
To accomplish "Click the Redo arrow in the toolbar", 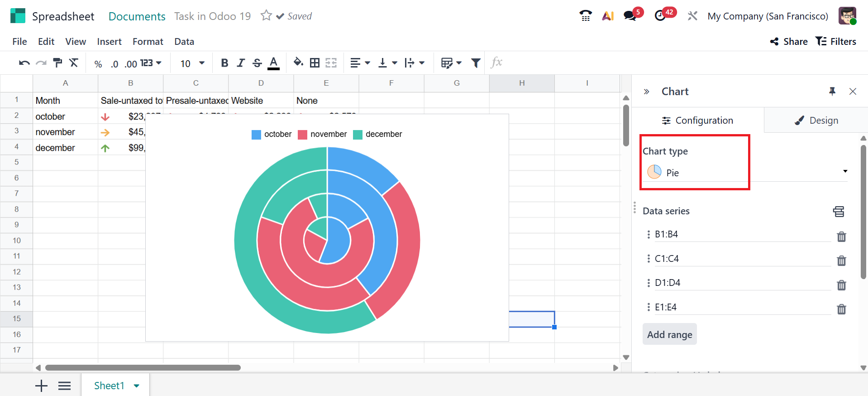I will tap(41, 63).
